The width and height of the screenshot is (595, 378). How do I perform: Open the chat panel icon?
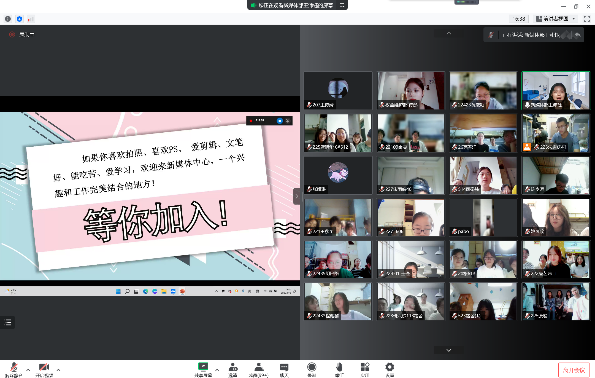284,369
